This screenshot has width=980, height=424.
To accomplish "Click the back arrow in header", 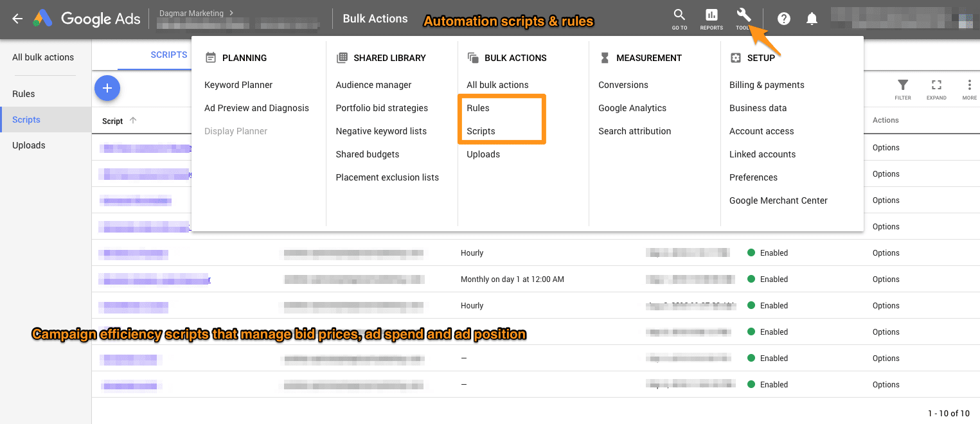I will pos(17,19).
